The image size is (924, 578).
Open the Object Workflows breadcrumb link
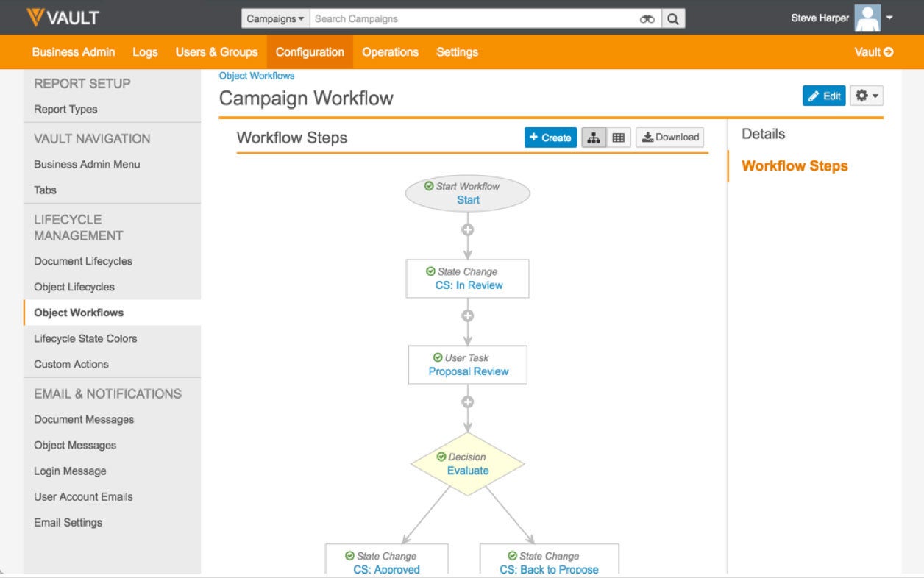[257, 76]
